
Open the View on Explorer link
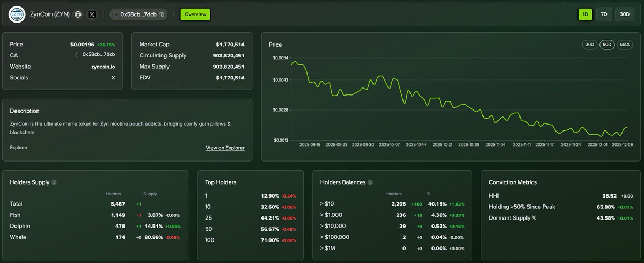point(225,148)
